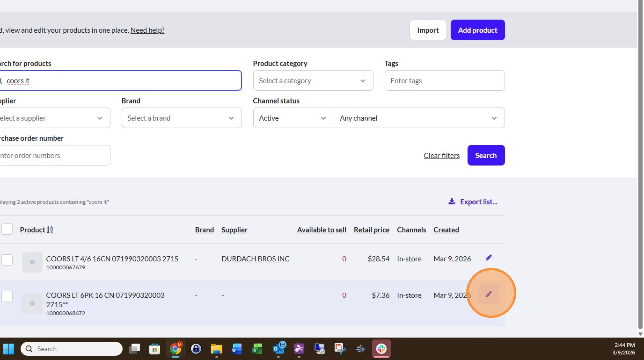Screen dimensions: 644x360
Task: Click the Import button
Action: [x=428, y=30]
